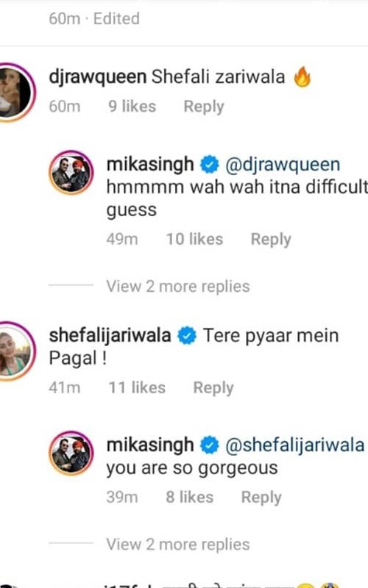Tap fire emoji in djrawqueen's comment
Image resolution: width=368 pixels, height=588 pixels.
click(x=302, y=76)
